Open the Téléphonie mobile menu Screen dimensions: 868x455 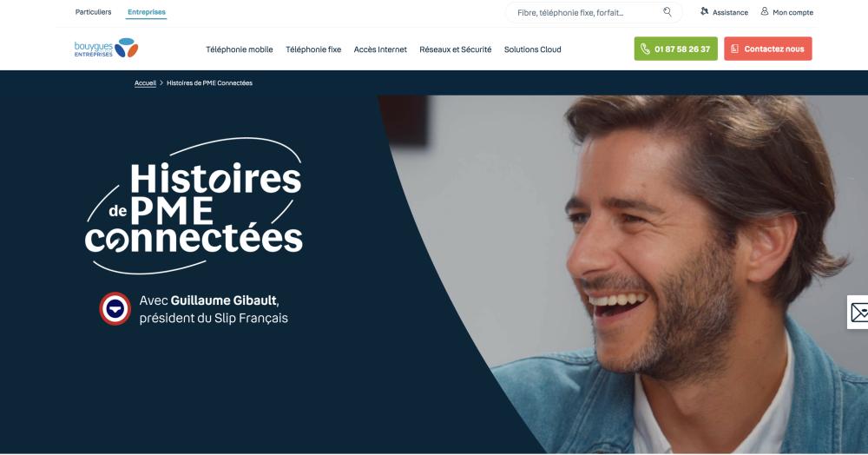point(240,49)
